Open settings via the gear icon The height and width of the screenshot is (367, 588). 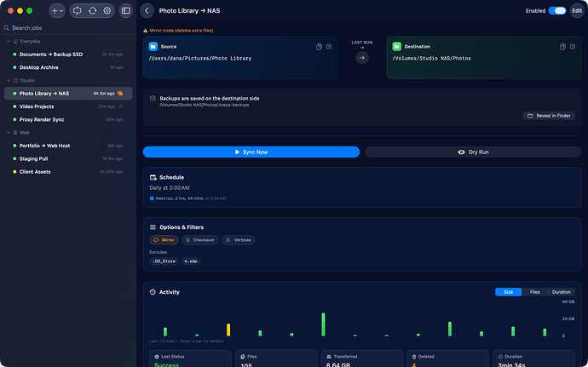[107, 11]
